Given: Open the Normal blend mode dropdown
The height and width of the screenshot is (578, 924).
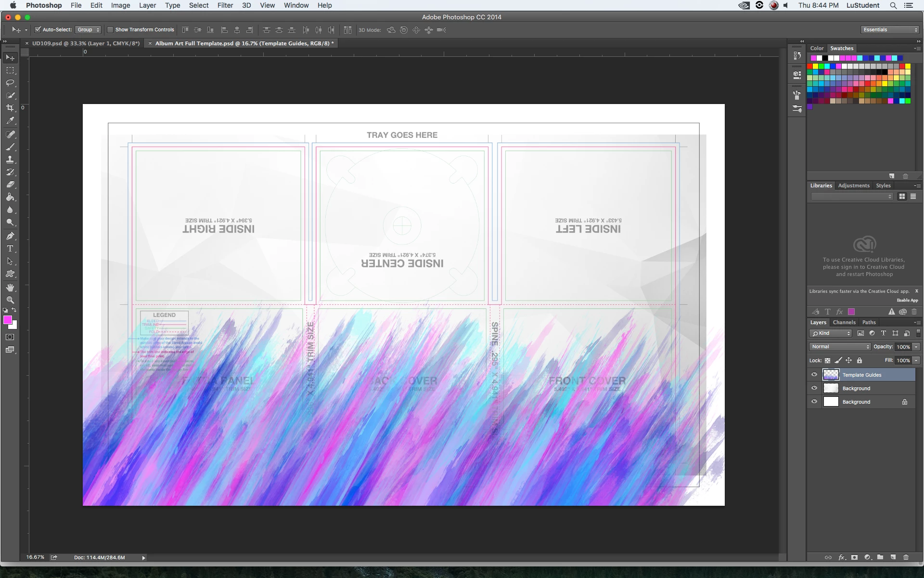Looking at the screenshot, I should (840, 347).
